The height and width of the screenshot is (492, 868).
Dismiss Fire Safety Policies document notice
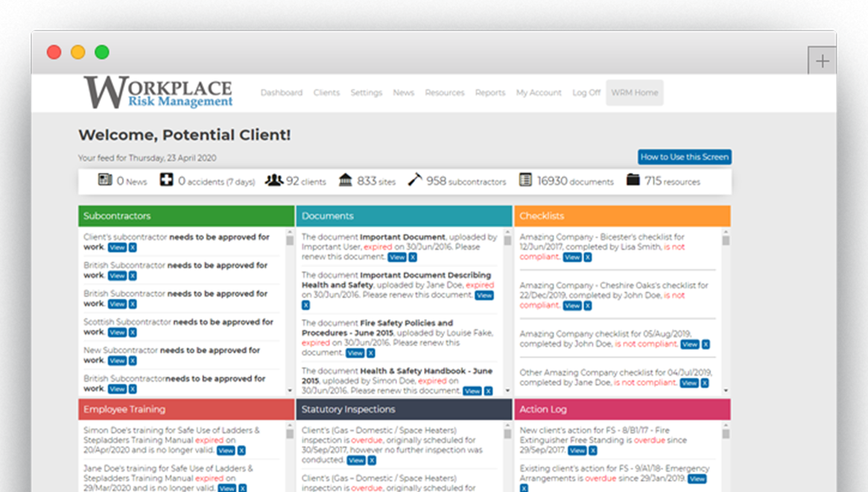coord(371,353)
